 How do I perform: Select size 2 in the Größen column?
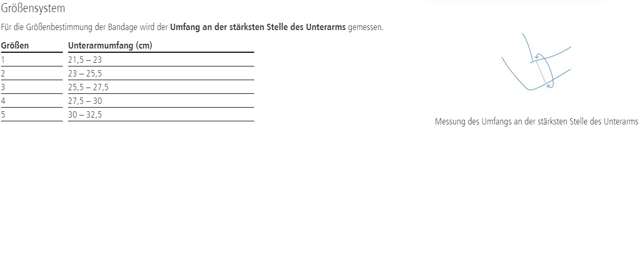3,73
